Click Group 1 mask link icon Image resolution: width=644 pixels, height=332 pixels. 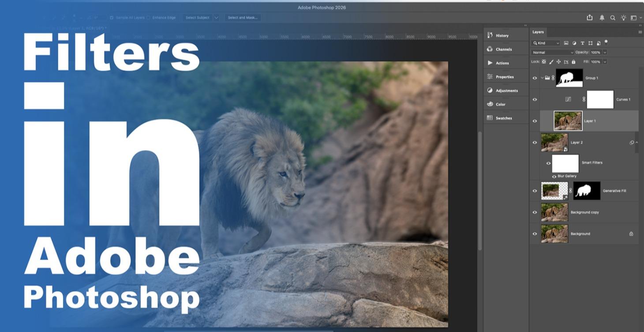[x=553, y=78]
